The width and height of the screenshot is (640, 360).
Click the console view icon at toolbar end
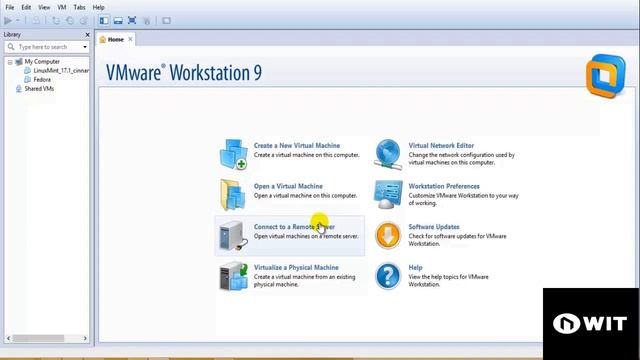click(x=166, y=20)
